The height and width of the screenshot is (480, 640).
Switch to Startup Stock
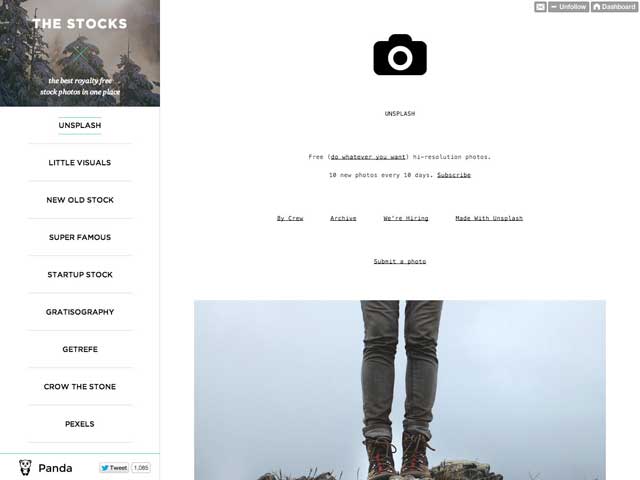(x=80, y=275)
